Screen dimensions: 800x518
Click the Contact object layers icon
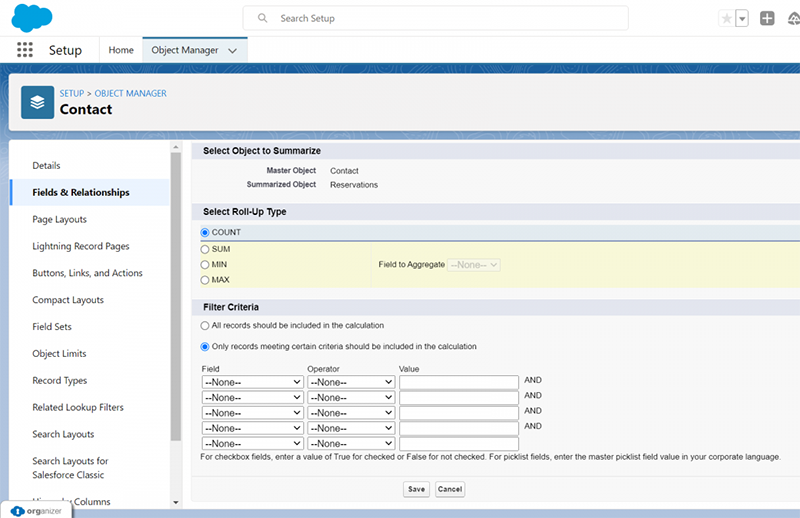tap(37, 102)
